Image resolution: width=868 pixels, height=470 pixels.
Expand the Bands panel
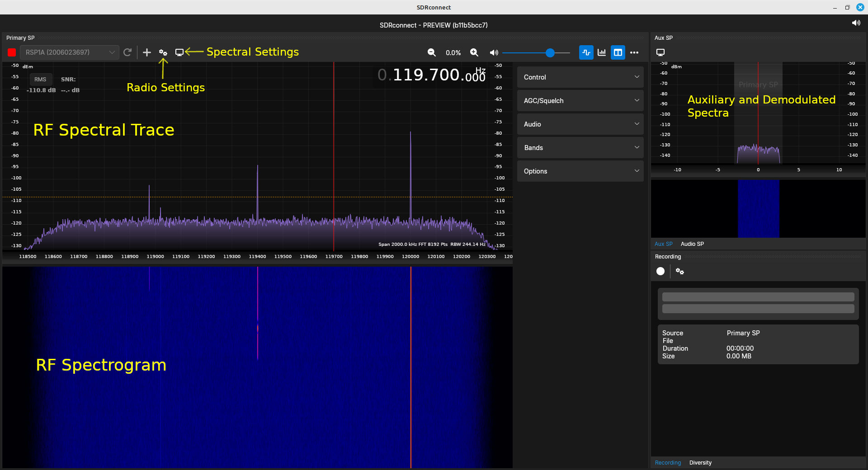(580, 148)
